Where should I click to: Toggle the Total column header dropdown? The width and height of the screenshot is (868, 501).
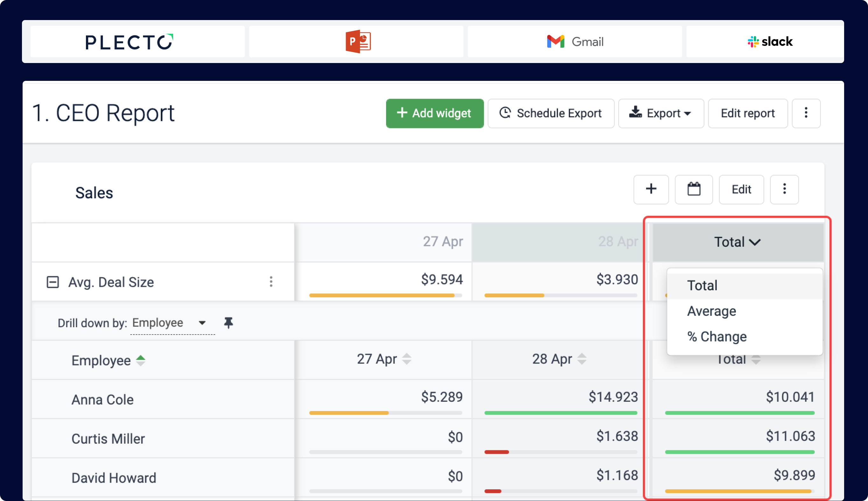(737, 242)
